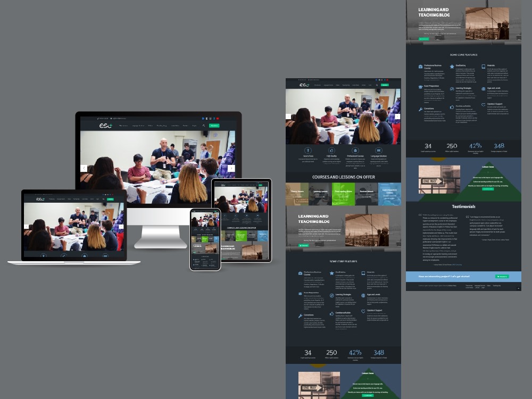Open the green Proof reading service tile

click(343, 194)
